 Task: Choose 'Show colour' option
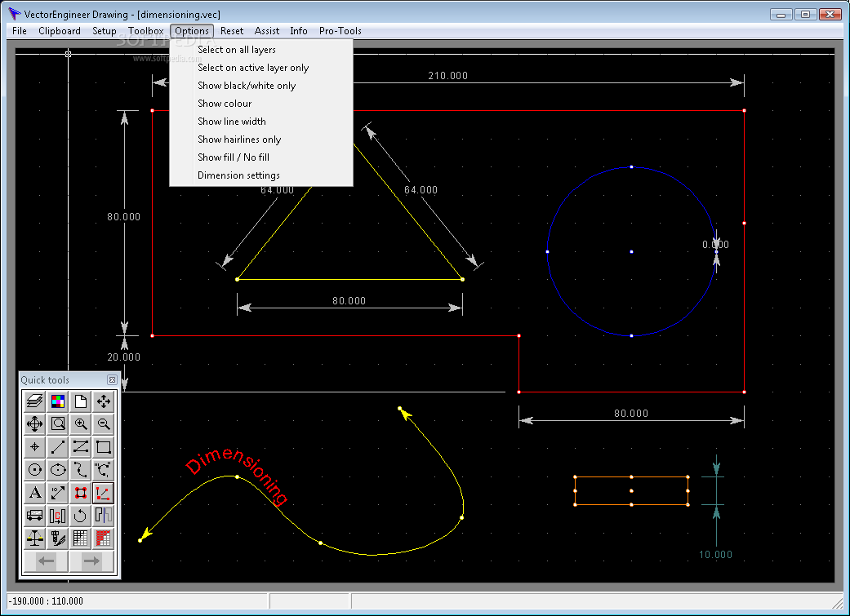[x=261, y=104]
